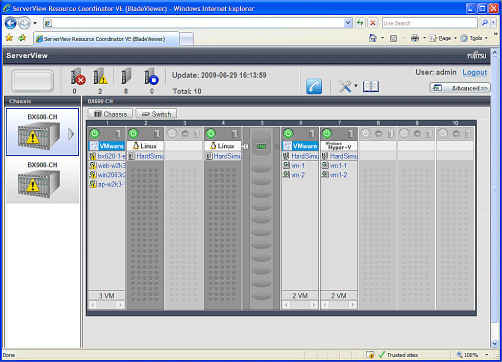The height and width of the screenshot is (362, 502).
Task: Toggle power button of blade 4
Action: pos(211,134)
